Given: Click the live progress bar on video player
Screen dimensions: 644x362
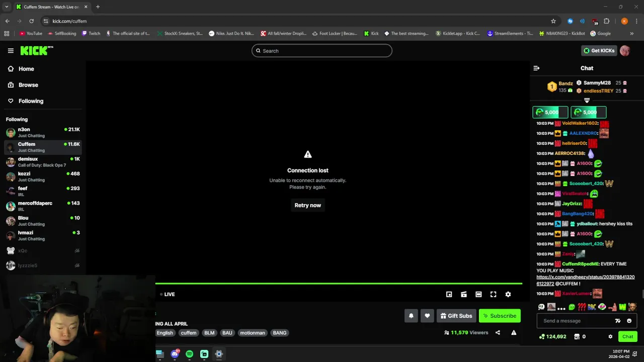Looking at the screenshot, I should click(339, 284).
